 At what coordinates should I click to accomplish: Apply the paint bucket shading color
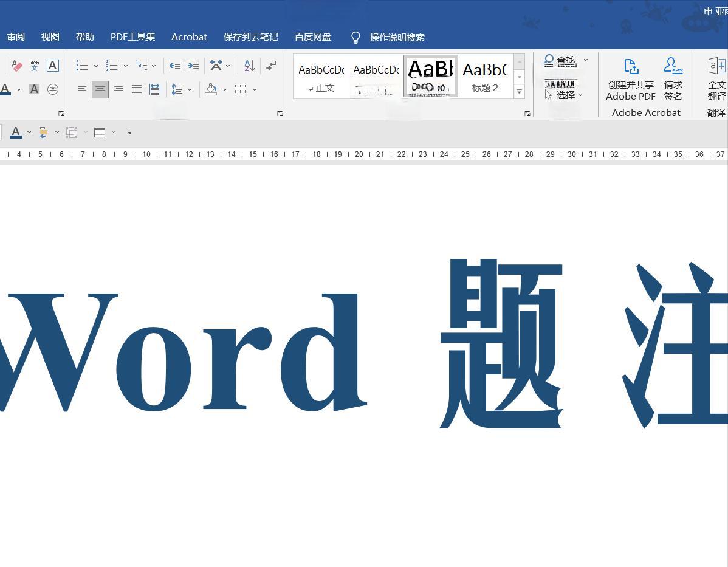tap(211, 89)
